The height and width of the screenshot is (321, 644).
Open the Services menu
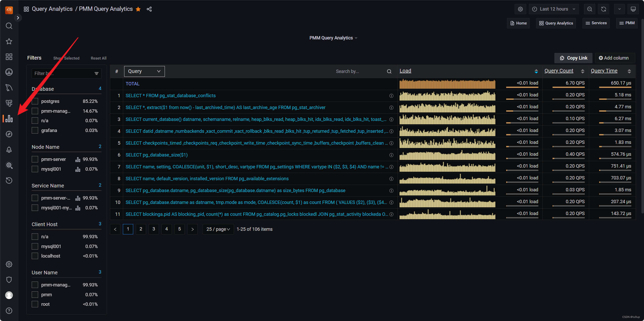pos(596,23)
